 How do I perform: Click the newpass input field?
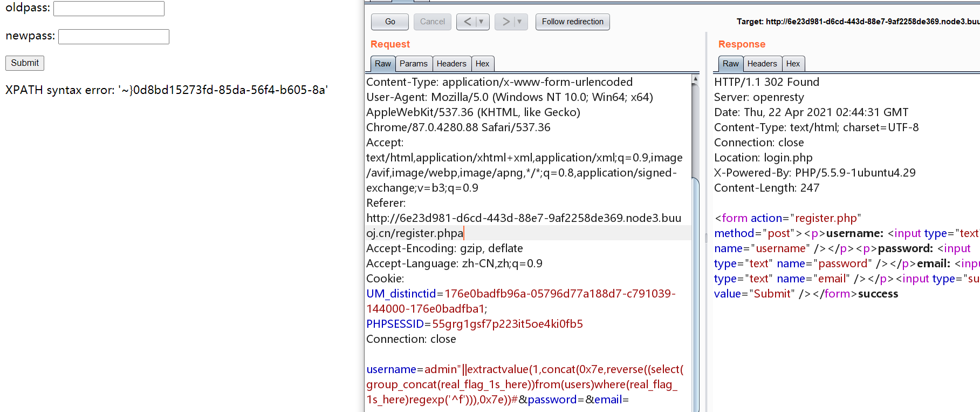(x=114, y=37)
